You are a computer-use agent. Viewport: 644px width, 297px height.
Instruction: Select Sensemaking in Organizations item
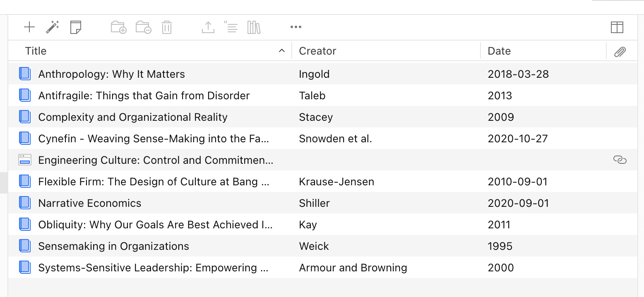[x=113, y=246]
